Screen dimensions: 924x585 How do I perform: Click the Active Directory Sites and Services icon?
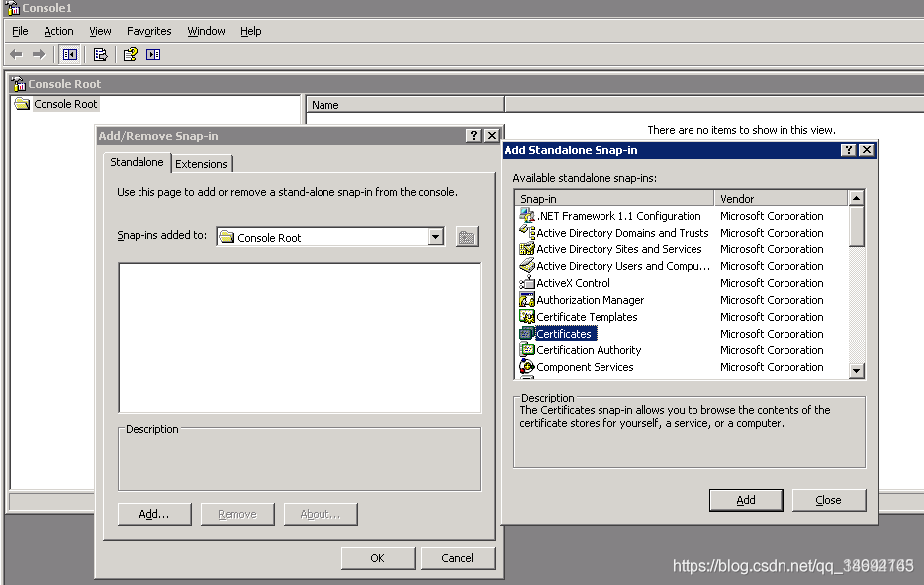[527, 248]
